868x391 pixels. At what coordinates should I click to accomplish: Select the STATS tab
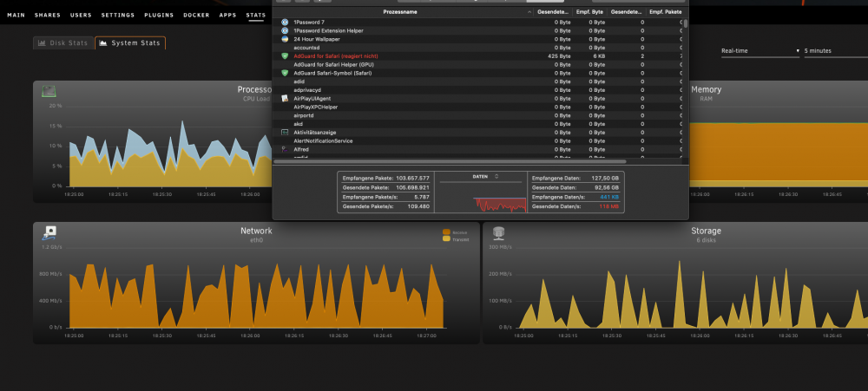click(x=256, y=15)
